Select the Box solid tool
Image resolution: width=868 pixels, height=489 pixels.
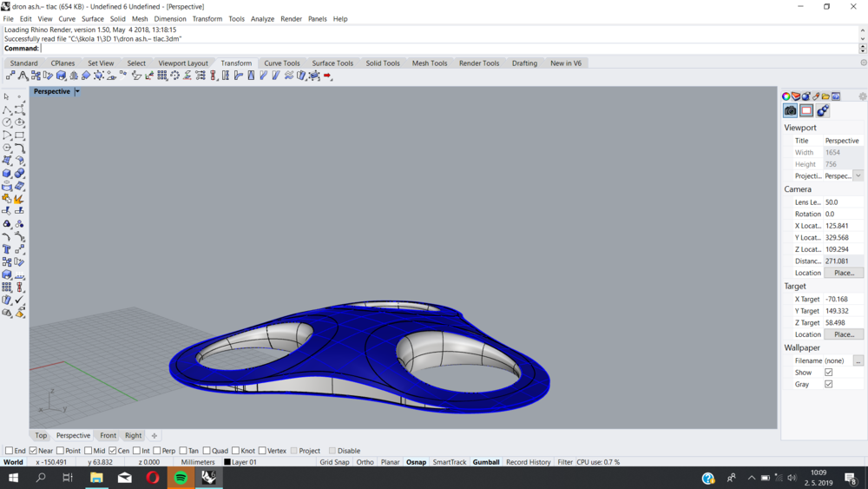[7, 173]
